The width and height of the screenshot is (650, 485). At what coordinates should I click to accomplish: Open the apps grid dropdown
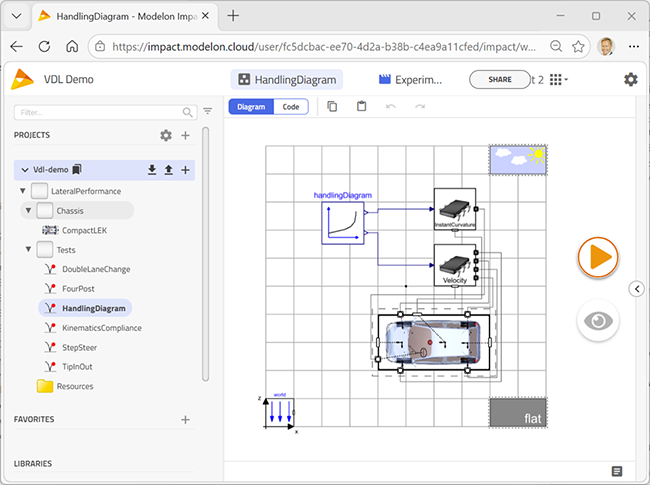click(559, 80)
